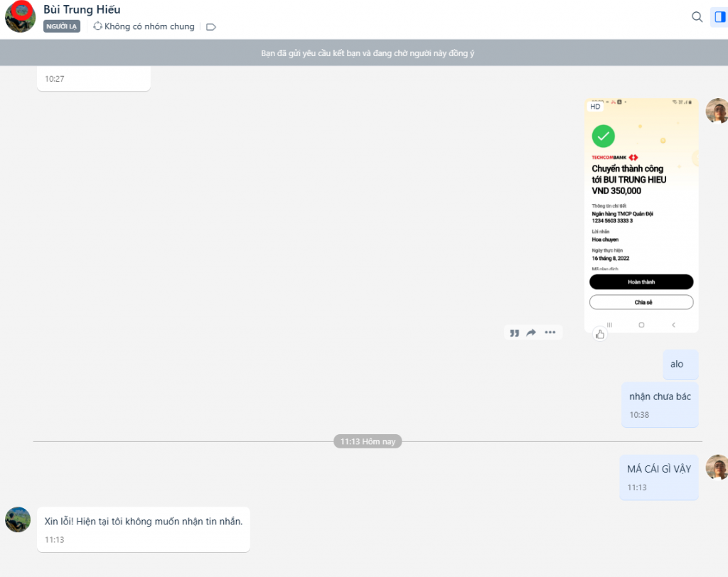Select the "MÁ CÁI GÌ VẬY" message

click(658, 475)
